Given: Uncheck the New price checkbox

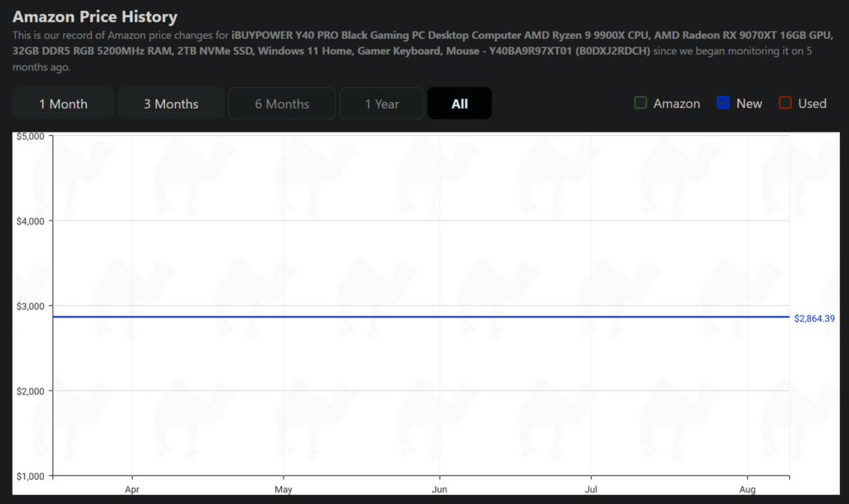Looking at the screenshot, I should pos(723,103).
